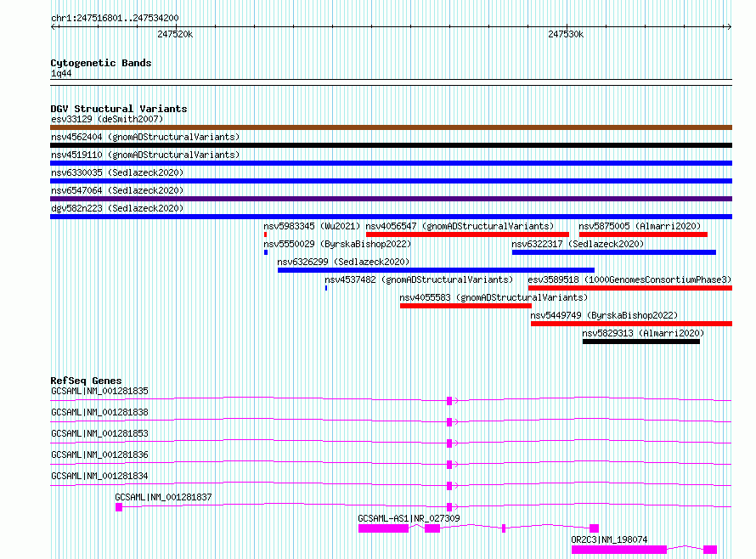
Task: Click the nsv4056547 (gnomADStructuralVariants) label
Action: [460, 226]
